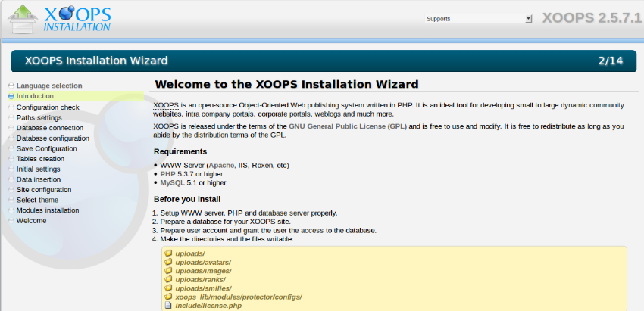Image resolution: width=644 pixels, height=311 pixels.
Task: Click the uploads/avatars/ folder icon
Action: 168,262
